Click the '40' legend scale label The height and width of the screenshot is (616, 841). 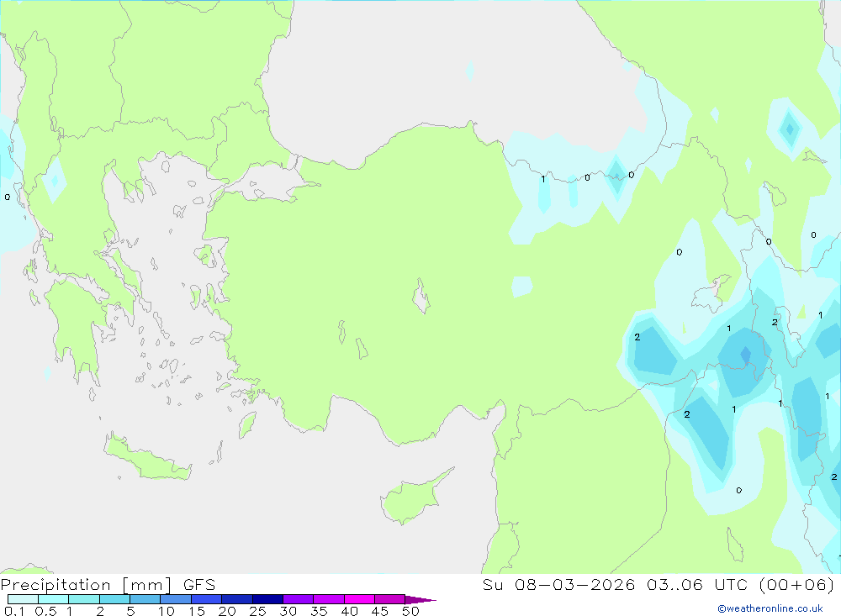349,611
